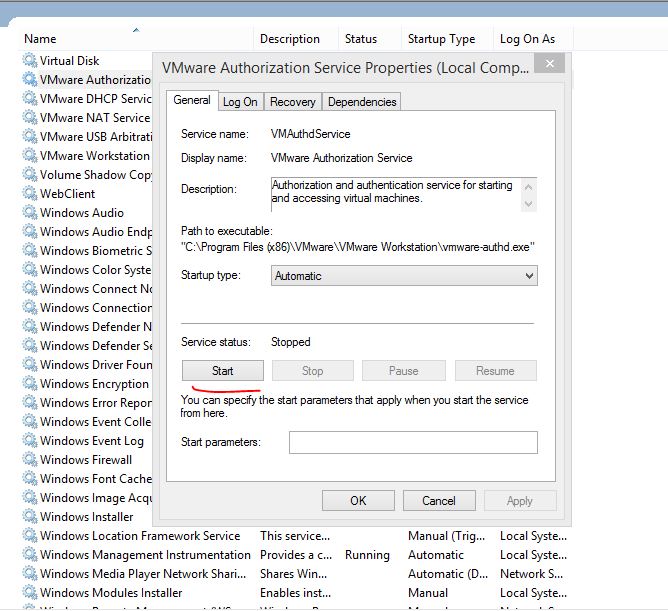
Task: Click the path to executable text
Action: pos(357,247)
